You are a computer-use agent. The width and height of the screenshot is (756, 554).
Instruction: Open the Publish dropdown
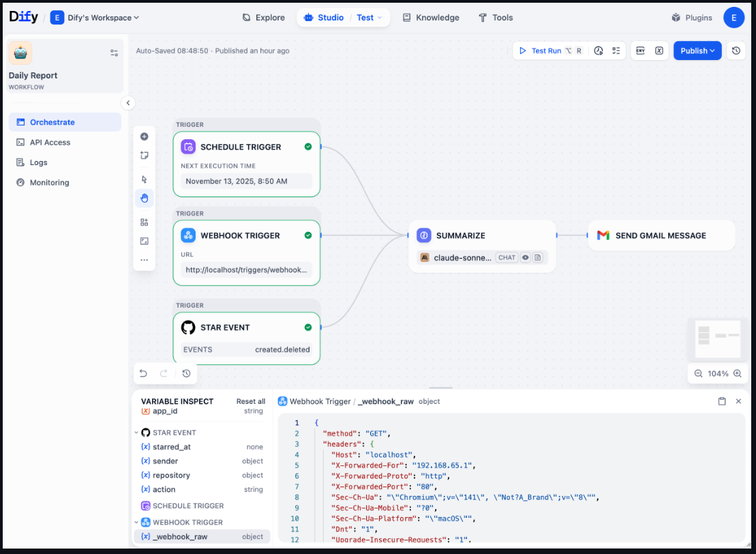coord(697,50)
